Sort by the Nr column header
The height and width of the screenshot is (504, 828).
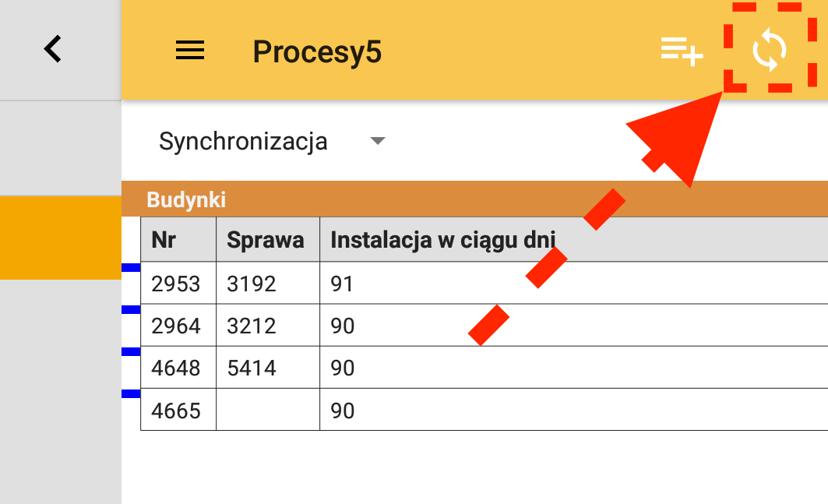click(x=164, y=240)
